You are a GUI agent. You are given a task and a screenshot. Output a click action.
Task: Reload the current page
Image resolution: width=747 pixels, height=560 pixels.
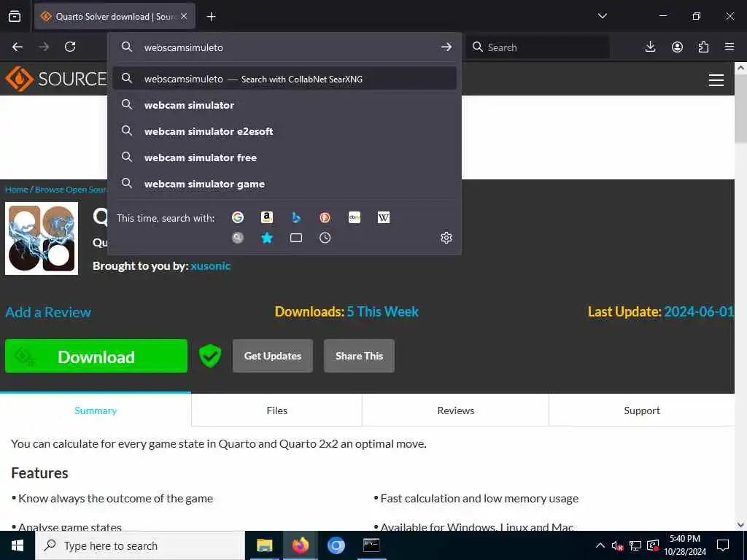tap(70, 47)
